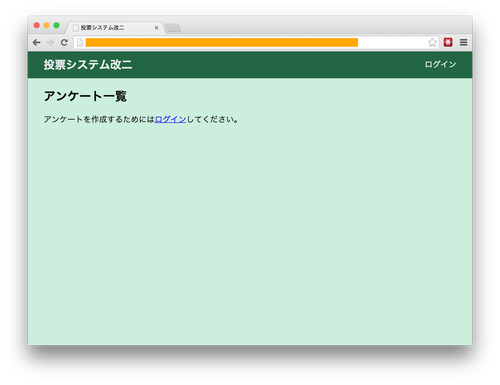Go back with the browser back arrow
Viewport: 500px width, 385px height.
(37, 42)
